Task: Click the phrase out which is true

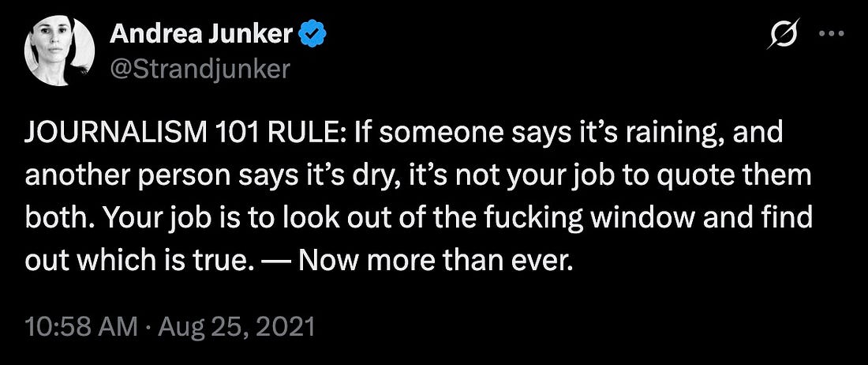Action: [x=134, y=258]
